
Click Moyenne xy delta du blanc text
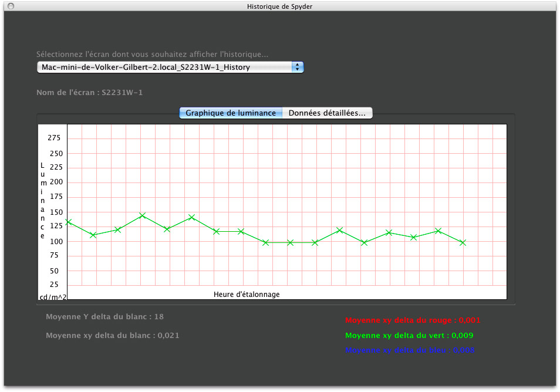coord(113,336)
